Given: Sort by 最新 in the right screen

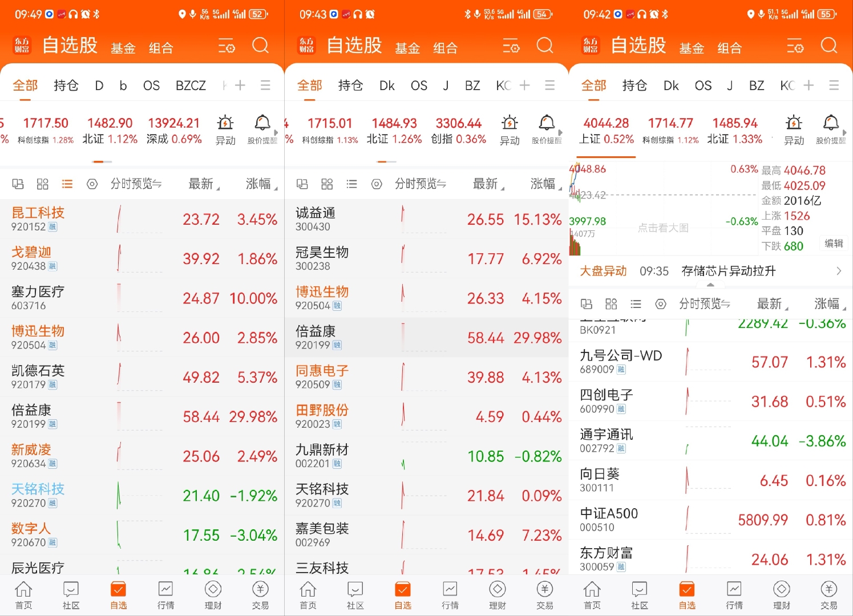Looking at the screenshot, I should coord(773,303).
